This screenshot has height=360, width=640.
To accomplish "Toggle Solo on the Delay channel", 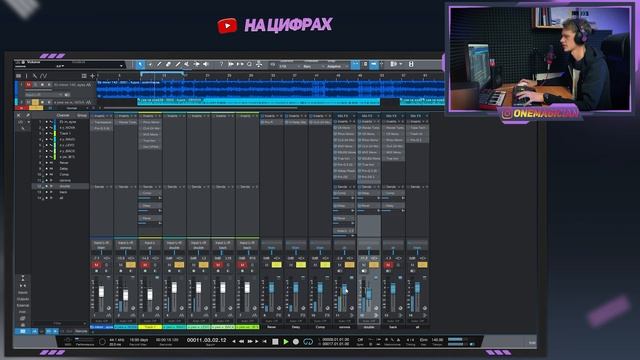I will coord(301,265).
